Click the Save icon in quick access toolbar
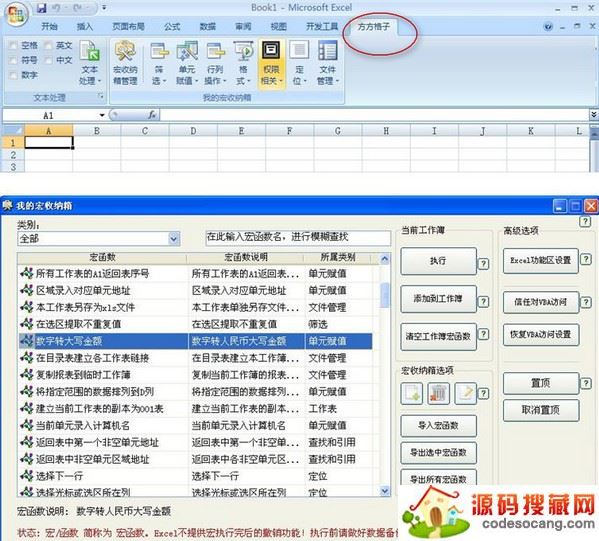Viewport: 599px width, 541px height. (x=42, y=8)
